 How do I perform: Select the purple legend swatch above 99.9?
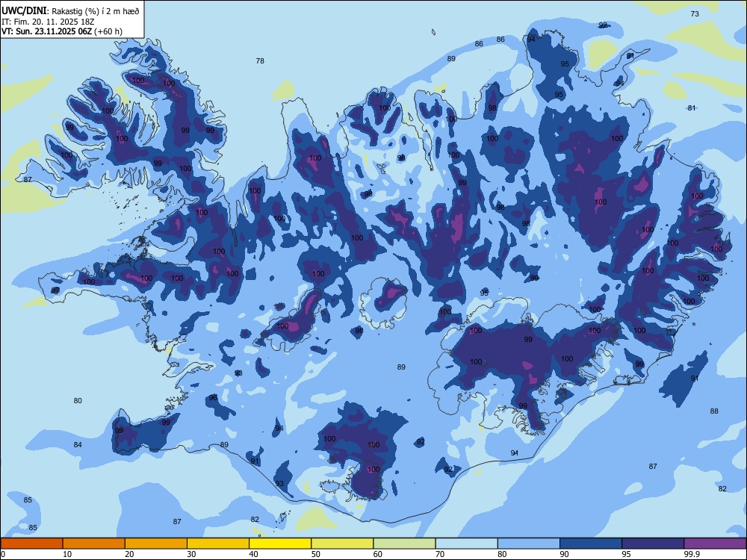(715, 544)
